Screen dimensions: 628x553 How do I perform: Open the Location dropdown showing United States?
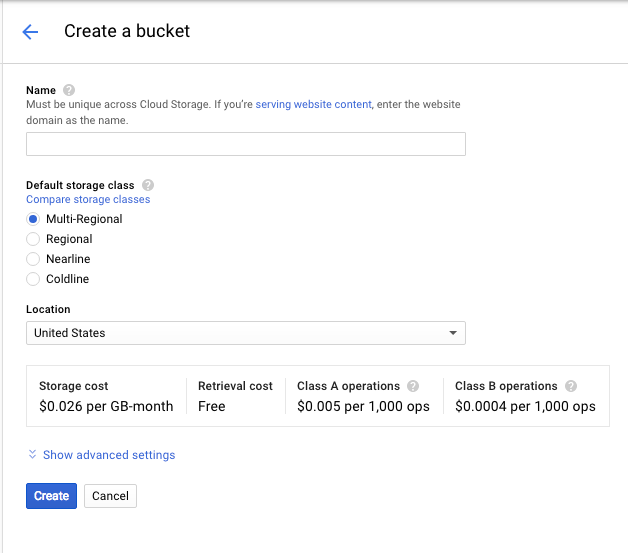(x=246, y=333)
